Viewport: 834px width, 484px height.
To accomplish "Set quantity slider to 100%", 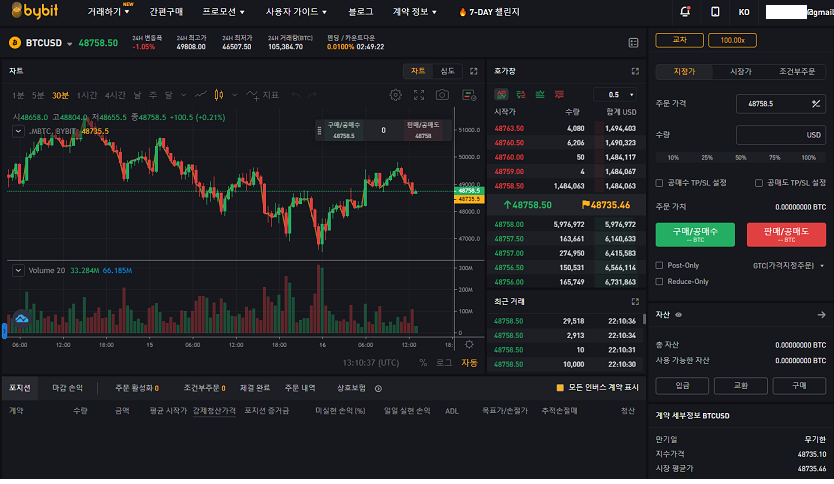I will click(808, 157).
